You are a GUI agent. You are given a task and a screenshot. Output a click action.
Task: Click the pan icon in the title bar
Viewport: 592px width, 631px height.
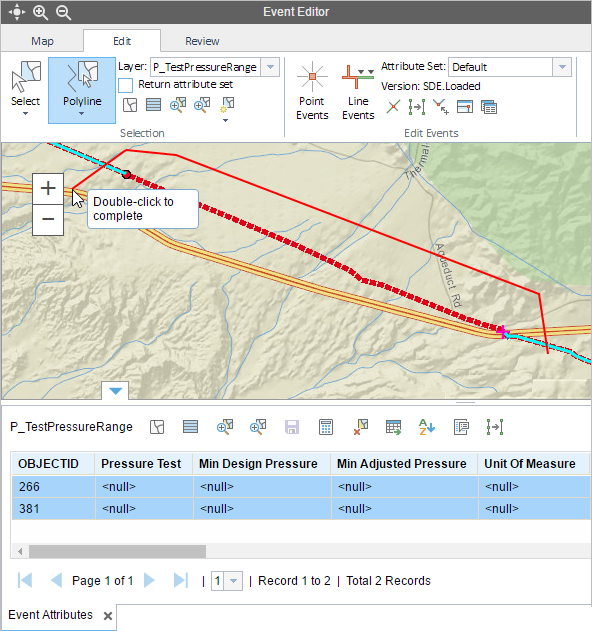coord(17,12)
